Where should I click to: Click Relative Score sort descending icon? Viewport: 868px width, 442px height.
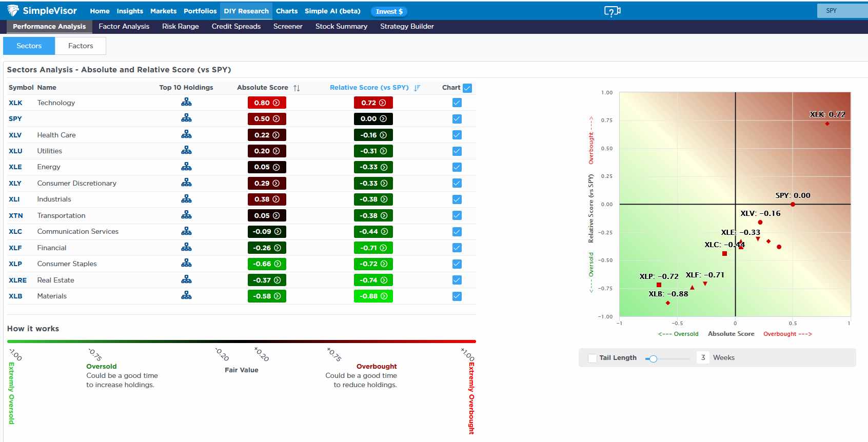417,88
